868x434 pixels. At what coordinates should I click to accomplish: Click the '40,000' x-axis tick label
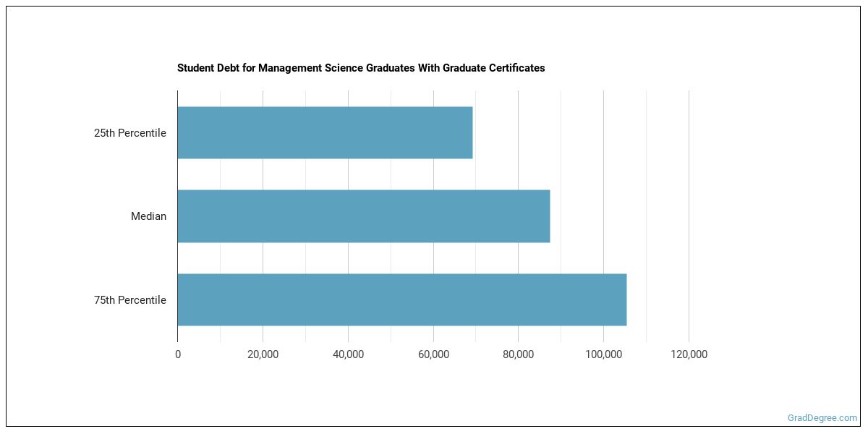pyautogui.click(x=348, y=354)
